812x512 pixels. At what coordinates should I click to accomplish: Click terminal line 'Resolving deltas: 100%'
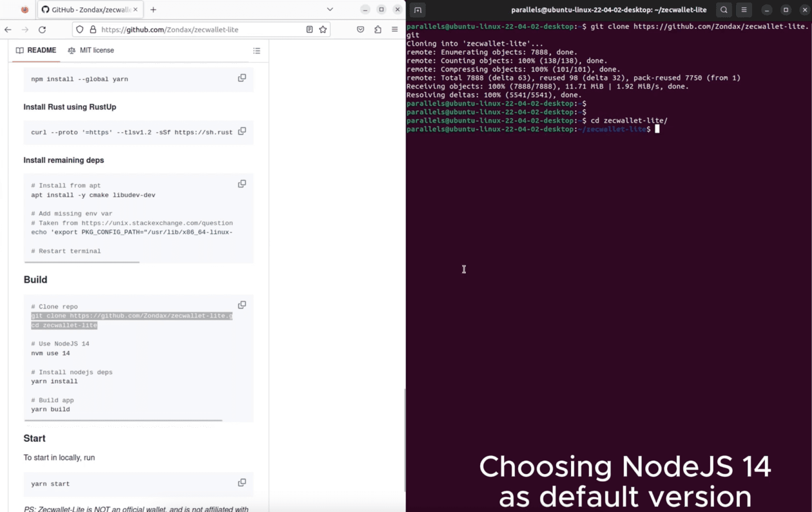click(x=494, y=95)
